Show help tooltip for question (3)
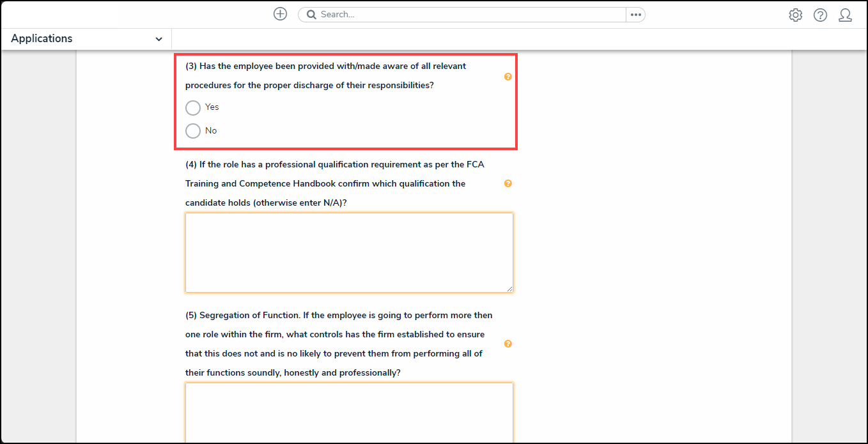The image size is (868, 444). click(508, 77)
